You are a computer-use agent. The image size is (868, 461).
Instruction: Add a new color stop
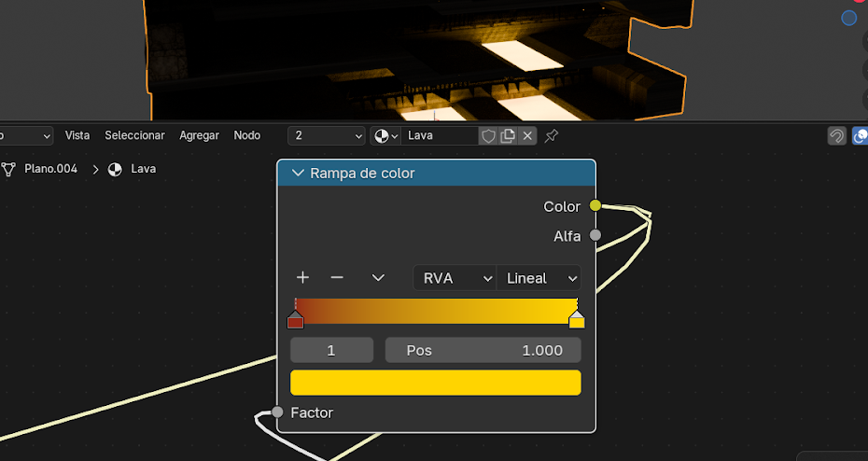pyautogui.click(x=302, y=277)
